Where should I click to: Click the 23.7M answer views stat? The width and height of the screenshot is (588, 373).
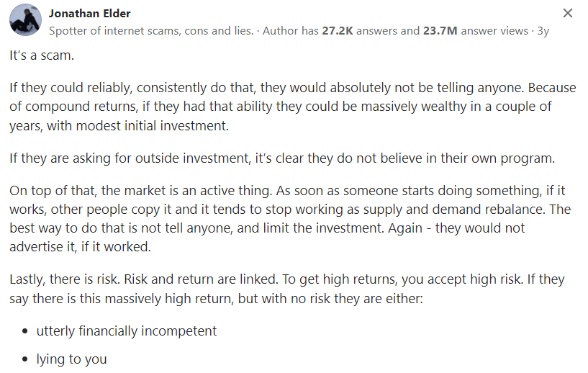[x=476, y=31]
